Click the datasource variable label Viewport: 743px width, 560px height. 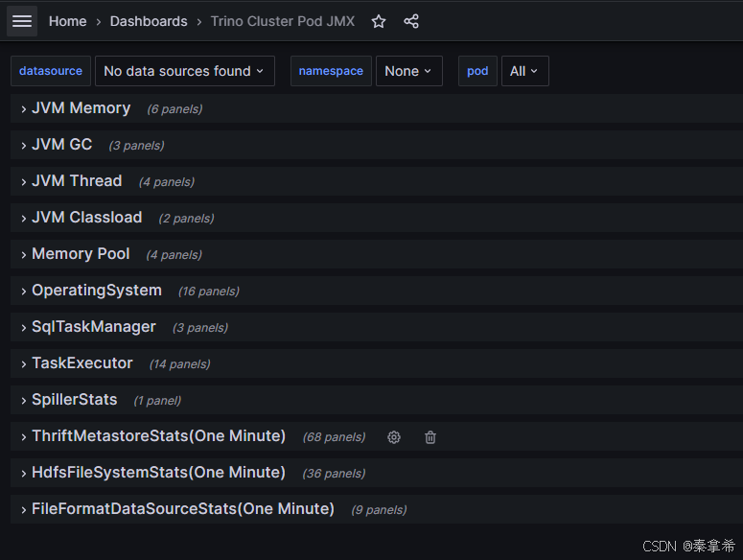pyautogui.click(x=51, y=71)
